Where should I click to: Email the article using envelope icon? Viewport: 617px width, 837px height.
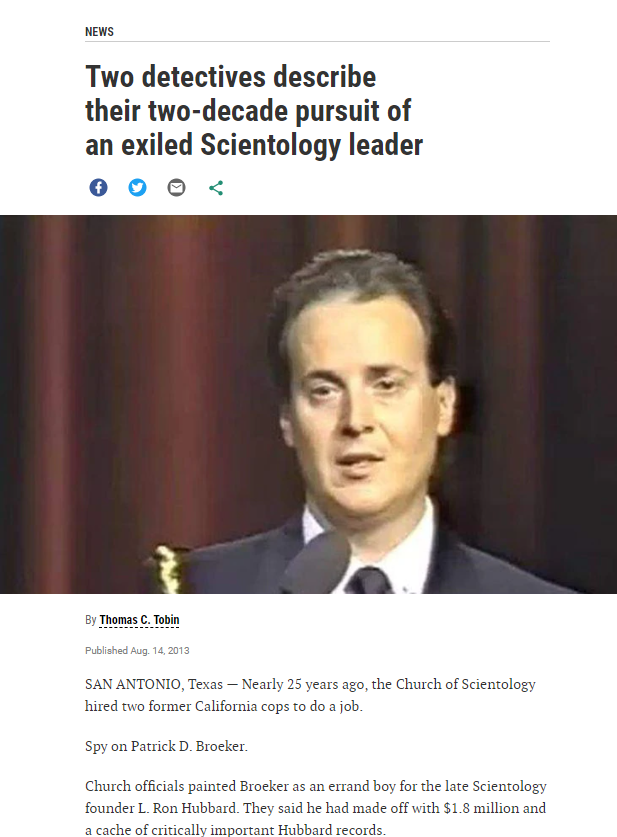point(177,187)
